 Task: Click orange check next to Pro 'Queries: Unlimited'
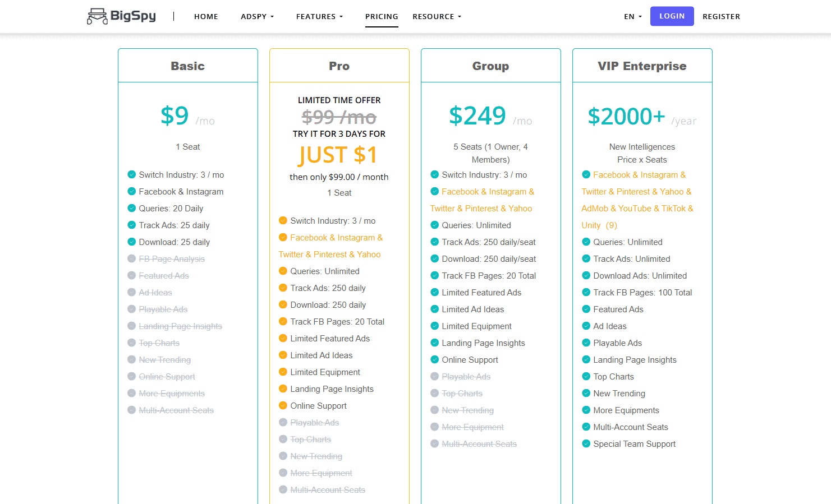(x=283, y=271)
